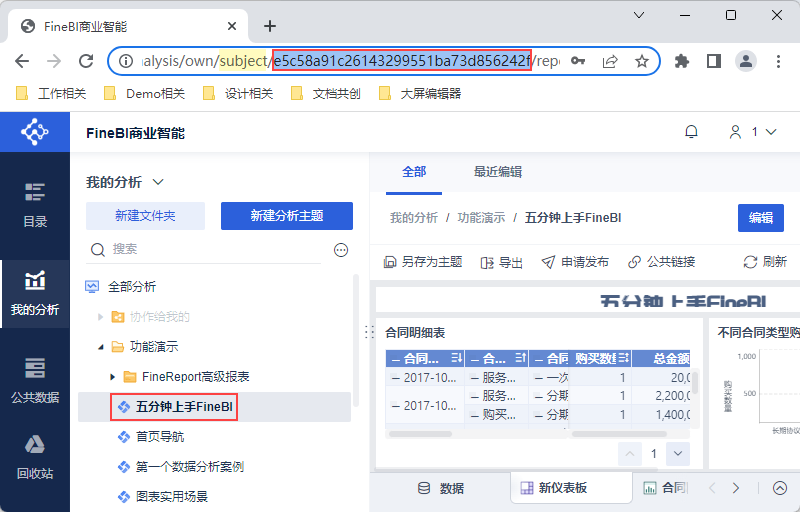Click the circled up-arrow expand icon
Screen dimensions: 800x512
coord(780,489)
